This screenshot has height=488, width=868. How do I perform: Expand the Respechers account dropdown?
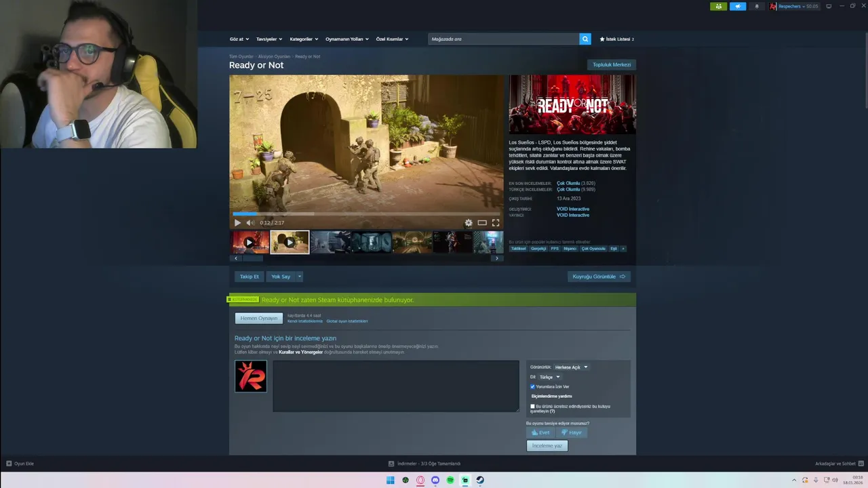pyautogui.click(x=794, y=6)
